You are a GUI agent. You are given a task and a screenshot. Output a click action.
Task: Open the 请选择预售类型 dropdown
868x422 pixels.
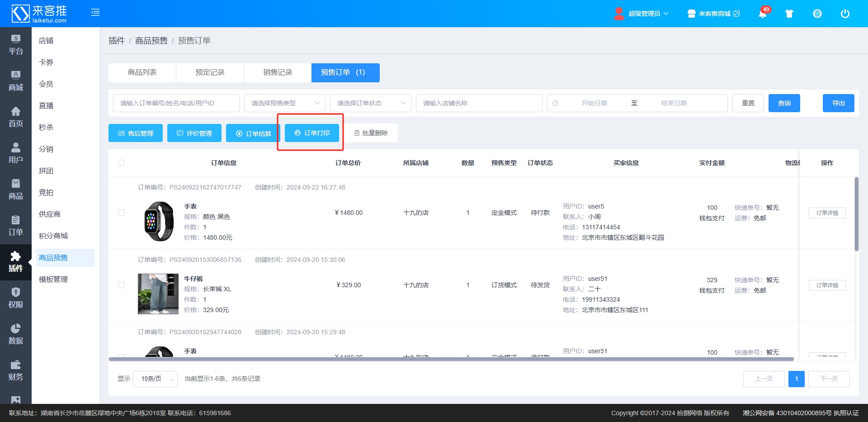point(284,103)
